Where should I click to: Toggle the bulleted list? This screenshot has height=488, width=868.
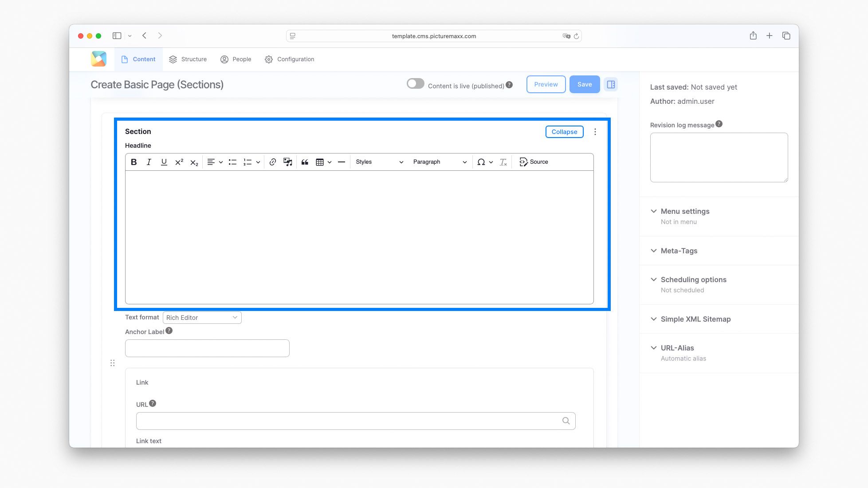pyautogui.click(x=232, y=162)
